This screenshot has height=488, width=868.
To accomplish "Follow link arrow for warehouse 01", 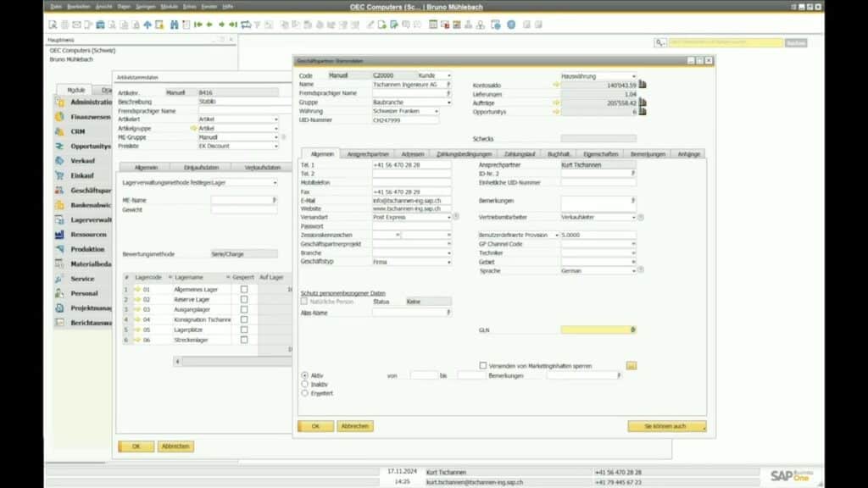I will (137, 290).
